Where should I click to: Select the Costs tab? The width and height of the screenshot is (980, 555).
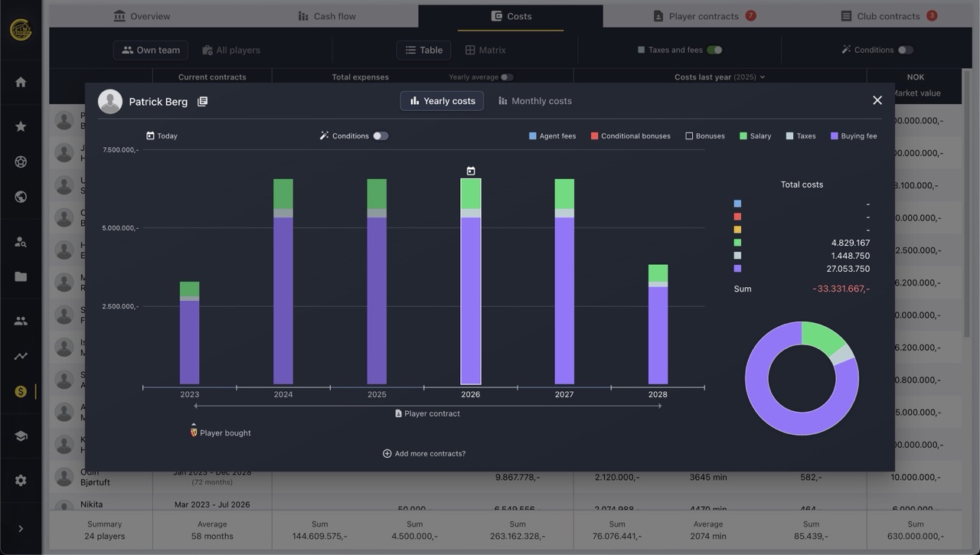tap(511, 16)
